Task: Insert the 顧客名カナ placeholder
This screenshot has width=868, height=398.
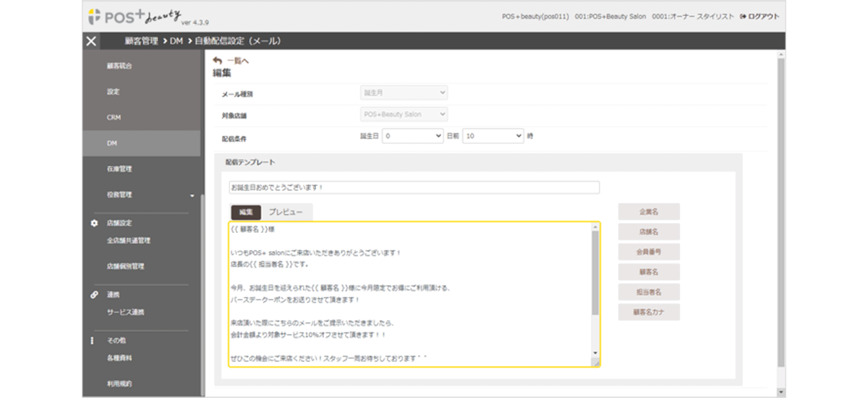Action: [649, 313]
